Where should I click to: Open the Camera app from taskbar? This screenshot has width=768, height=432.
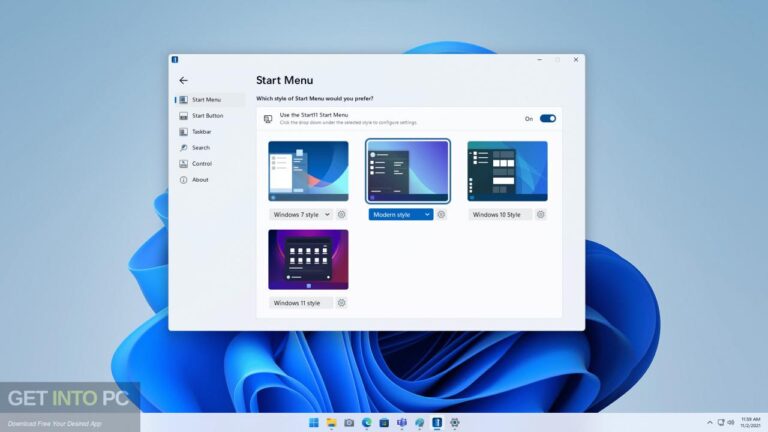click(x=349, y=423)
